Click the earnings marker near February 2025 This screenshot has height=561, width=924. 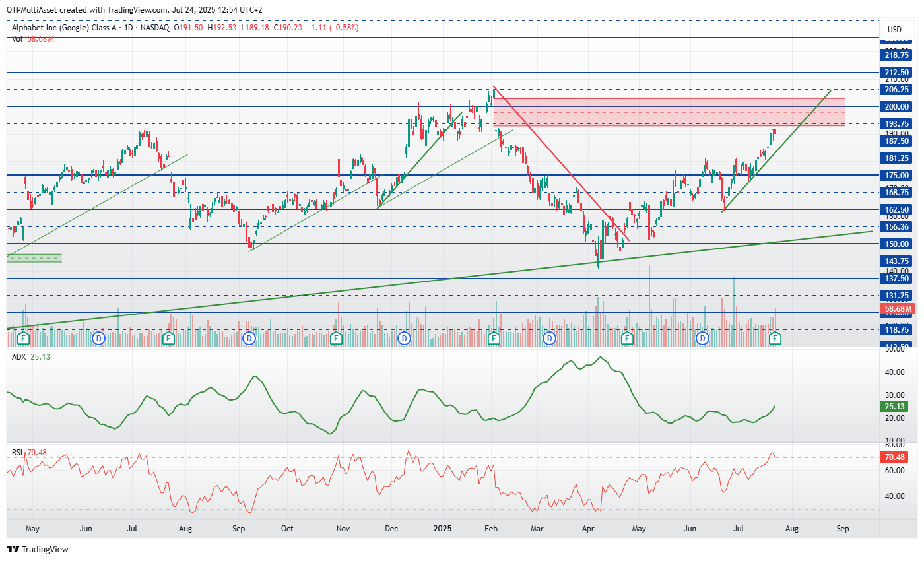pyautogui.click(x=493, y=338)
